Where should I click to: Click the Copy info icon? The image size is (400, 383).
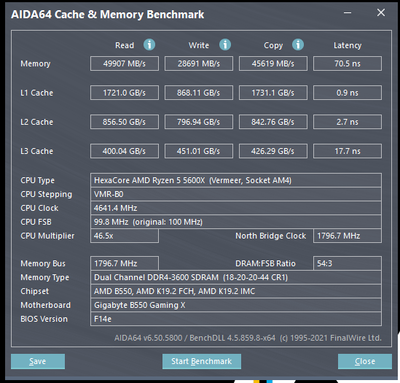pyautogui.click(x=298, y=45)
